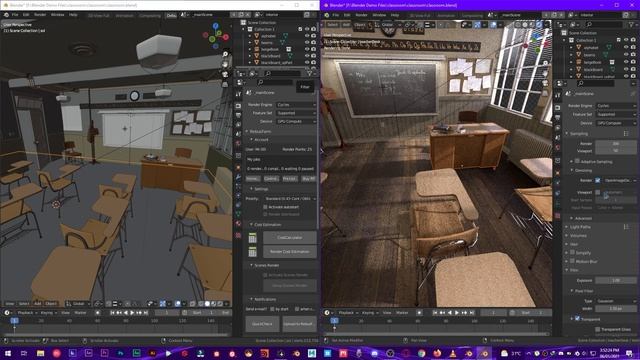Open Render Engine dropdown in left properties panel
This screenshot has width=640, height=360.
point(296,105)
